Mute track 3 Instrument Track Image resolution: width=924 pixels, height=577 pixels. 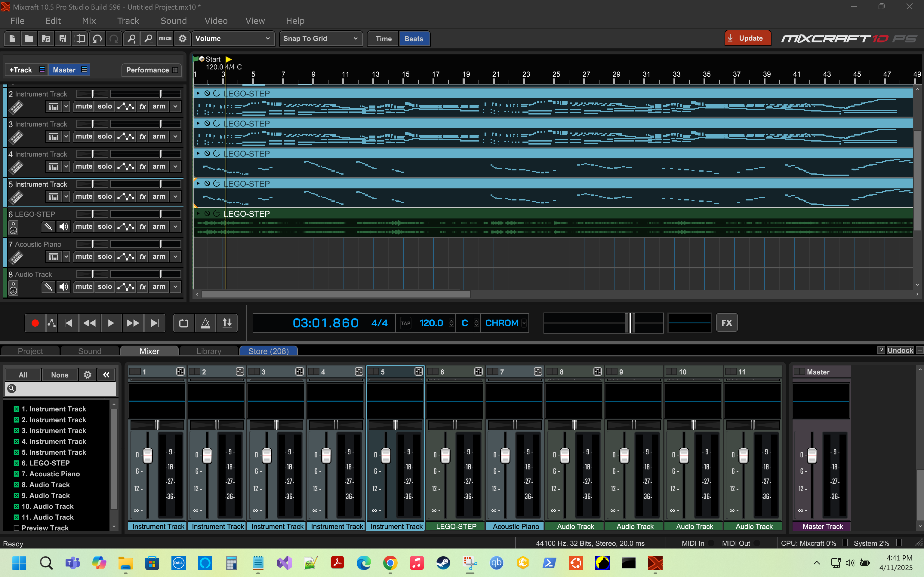point(84,136)
